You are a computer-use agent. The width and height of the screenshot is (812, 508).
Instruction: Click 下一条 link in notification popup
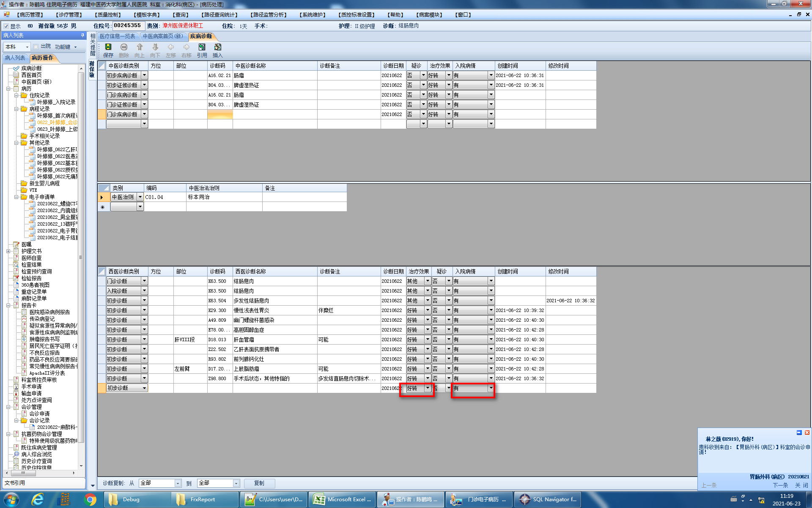(x=780, y=485)
